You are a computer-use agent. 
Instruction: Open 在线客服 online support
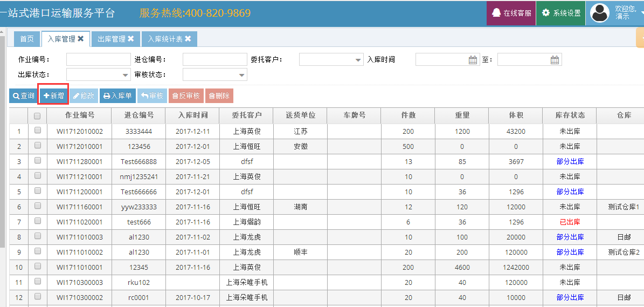(x=511, y=13)
